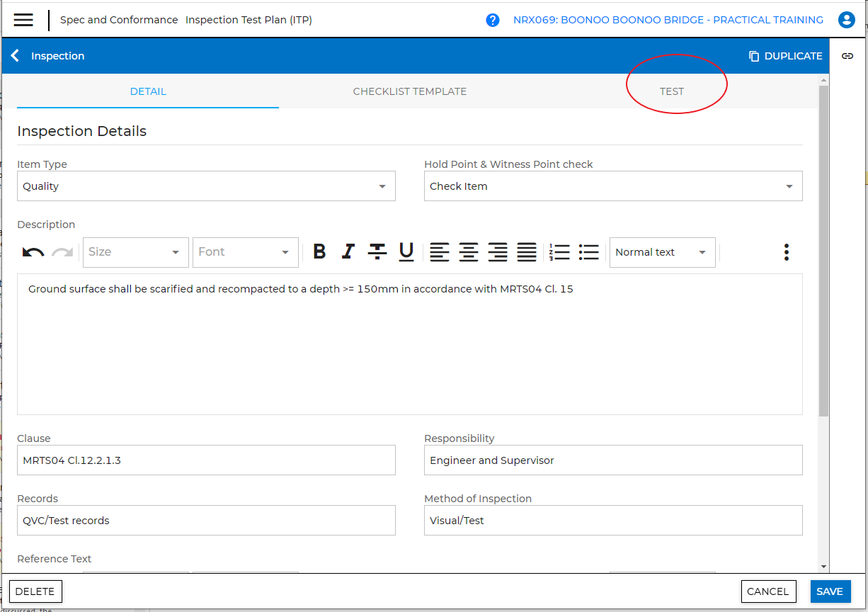Switch to the CHECKLIST TEMPLATE tab

[409, 91]
